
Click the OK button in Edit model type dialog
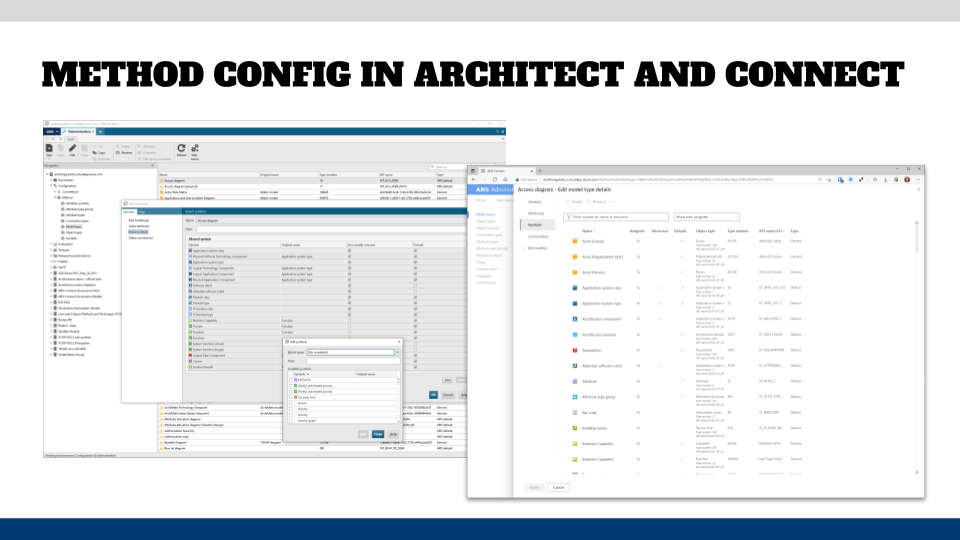click(433, 395)
